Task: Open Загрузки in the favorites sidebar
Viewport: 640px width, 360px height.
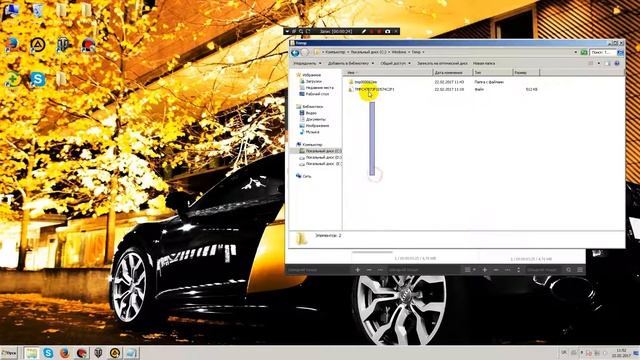Action: coord(313,81)
